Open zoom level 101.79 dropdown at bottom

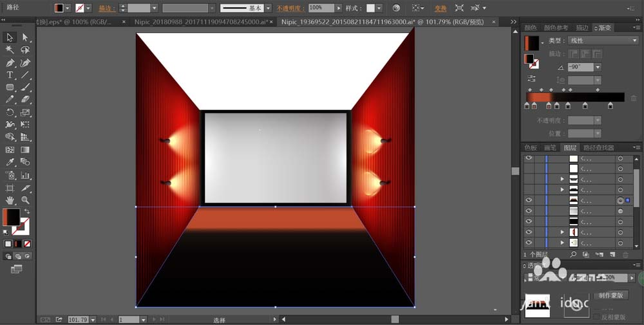tap(93, 320)
